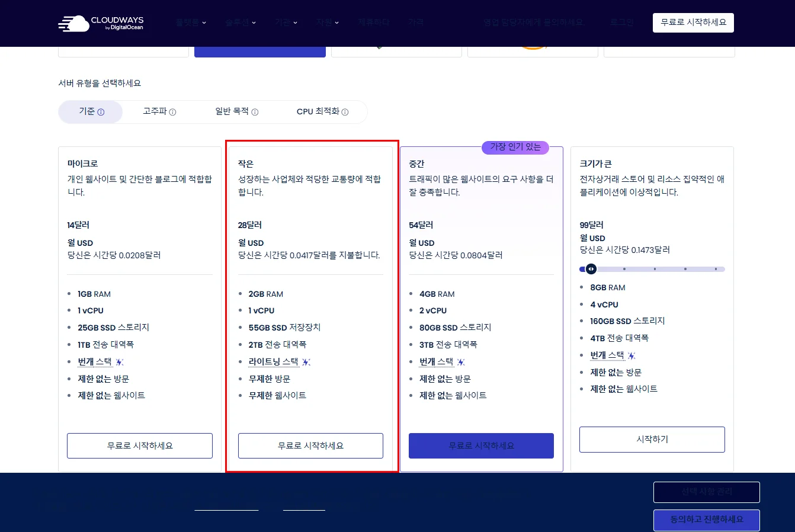The image size is (795, 532).
Task: Click the 가장 인기 있는 badge
Action: point(515,147)
